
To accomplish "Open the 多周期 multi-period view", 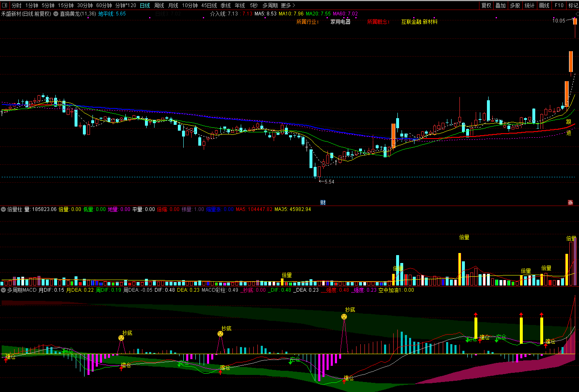I will pyautogui.click(x=270, y=5).
